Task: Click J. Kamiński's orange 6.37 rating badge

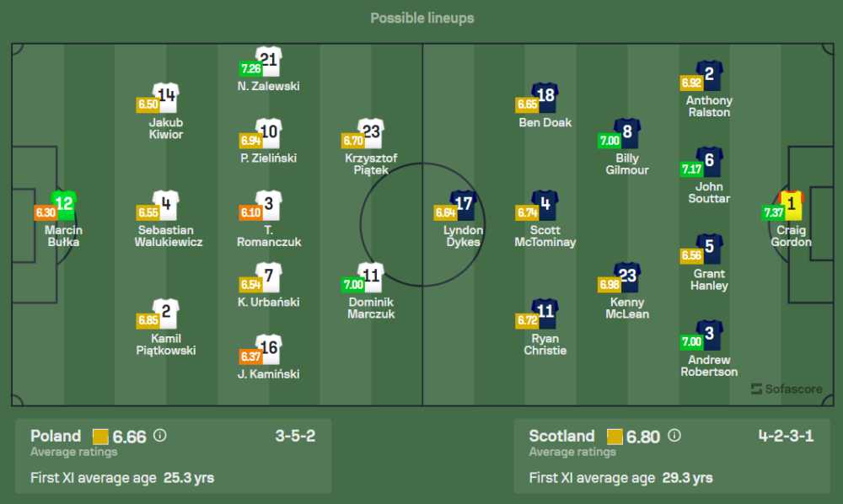Action: [x=250, y=357]
